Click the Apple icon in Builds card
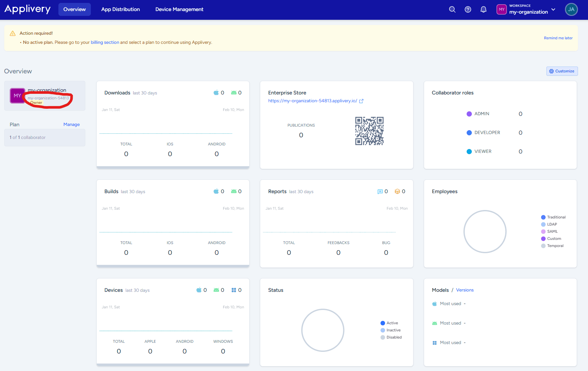 (216, 192)
